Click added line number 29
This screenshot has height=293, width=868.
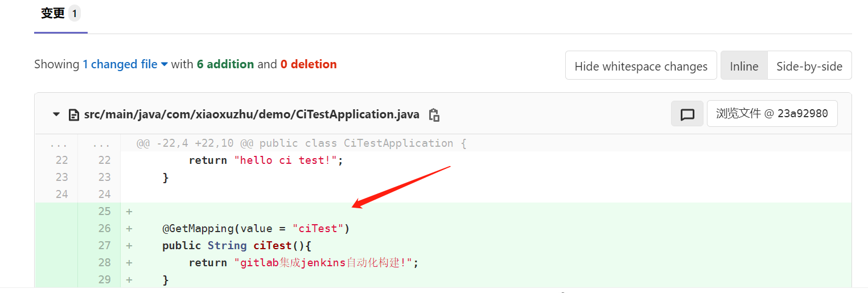coord(104,280)
